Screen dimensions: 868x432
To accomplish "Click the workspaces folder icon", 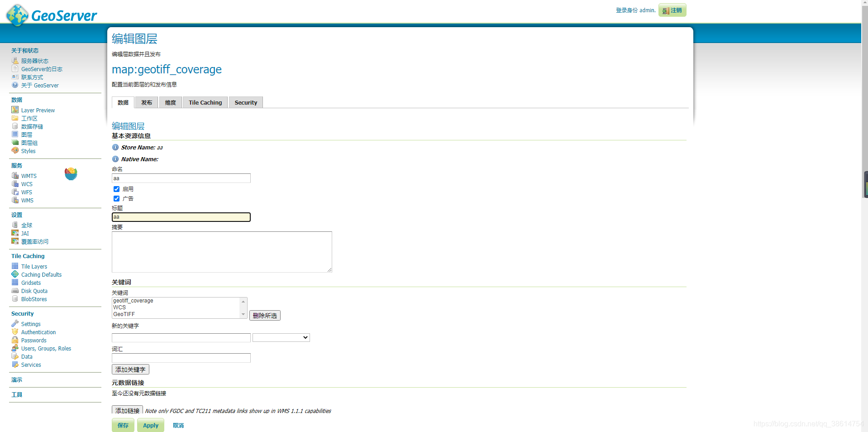I will tap(15, 118).
